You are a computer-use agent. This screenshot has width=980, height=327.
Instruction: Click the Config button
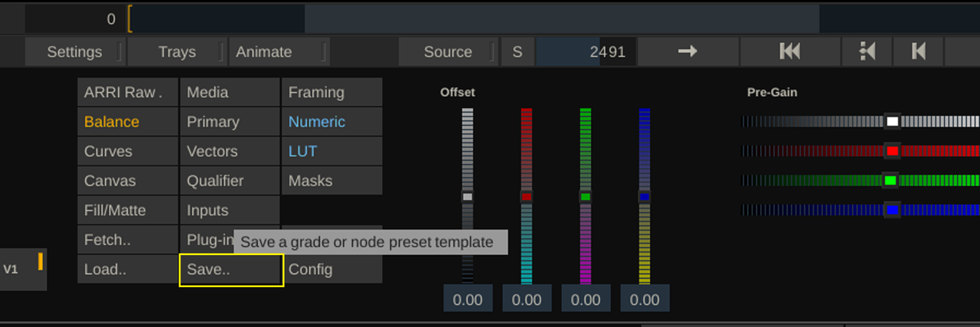click(x=332, y=270)
